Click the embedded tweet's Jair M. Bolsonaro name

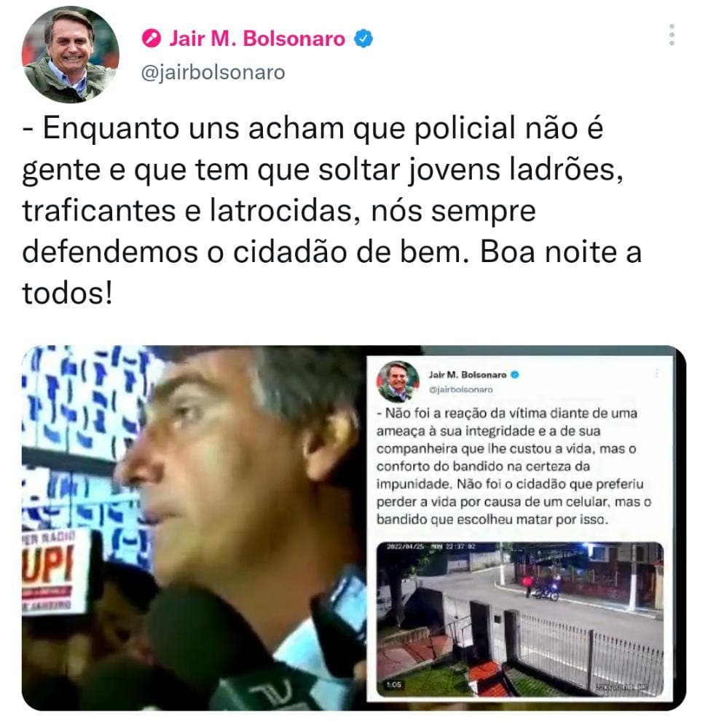pyautogui.click(x=468, y=375)
